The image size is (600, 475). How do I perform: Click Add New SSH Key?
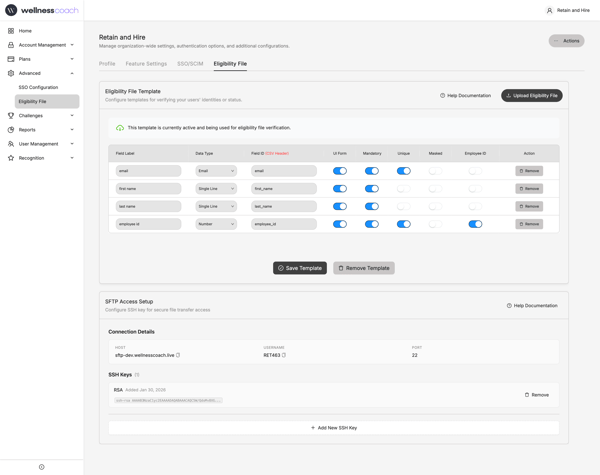point(334,428)
